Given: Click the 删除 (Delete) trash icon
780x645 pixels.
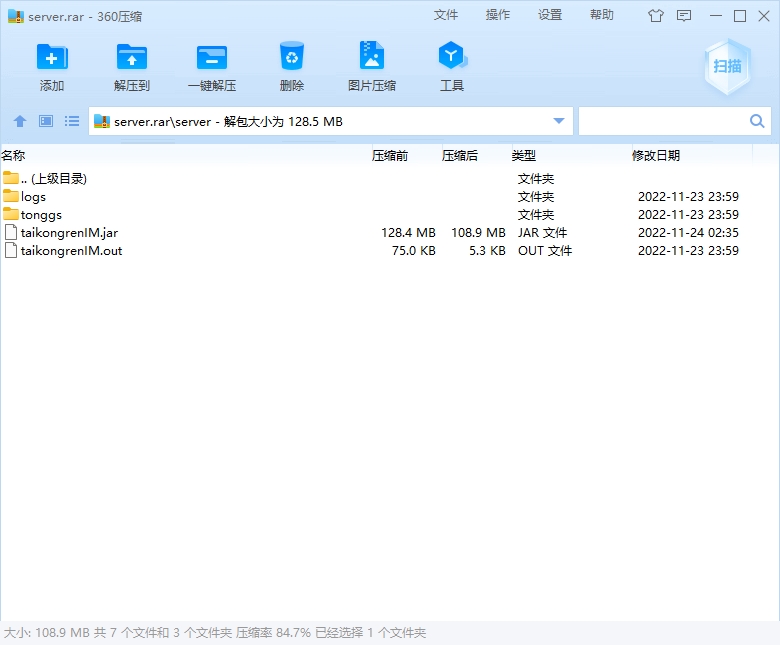Looking at the screenshot, I should click(x=292, y=56).
